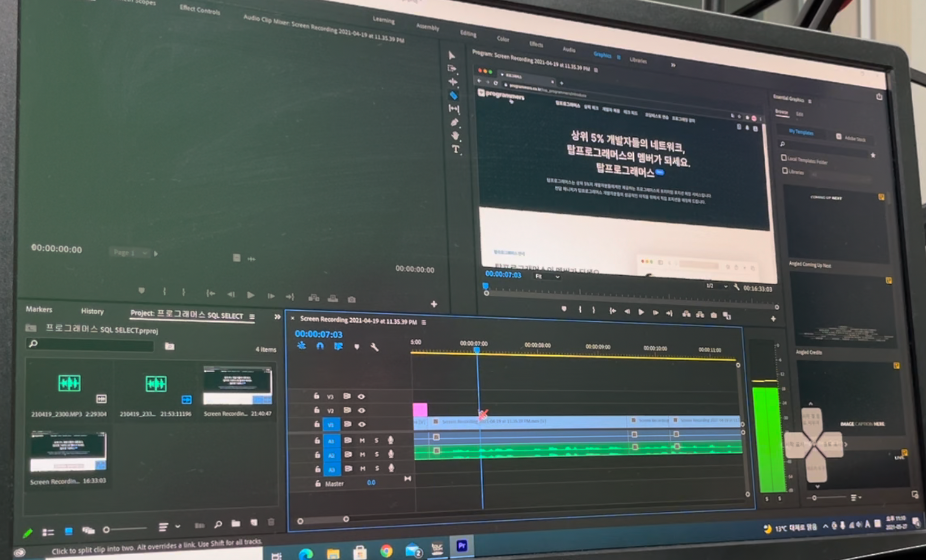Screen dimensions: 926x560
Task: Go to Out point in Program monitor
Action: pos(669,313)
